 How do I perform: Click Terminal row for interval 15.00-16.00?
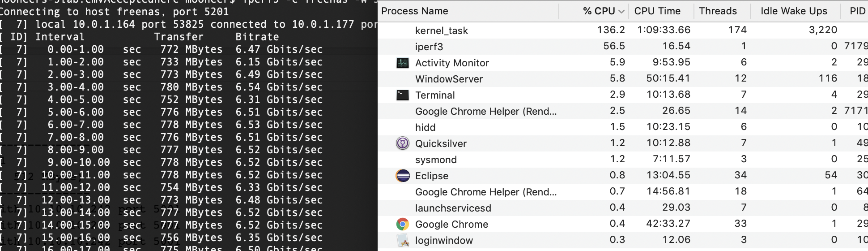point(161,238)
